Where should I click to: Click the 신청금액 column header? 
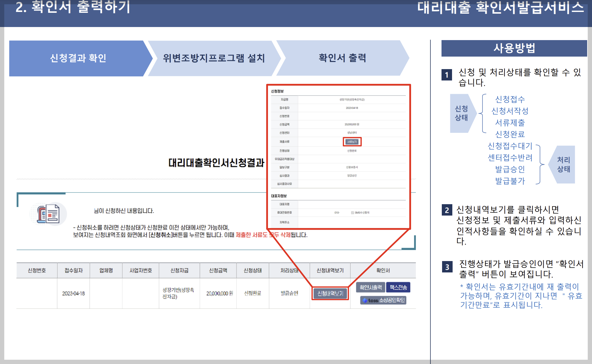(x=218, y=270)
